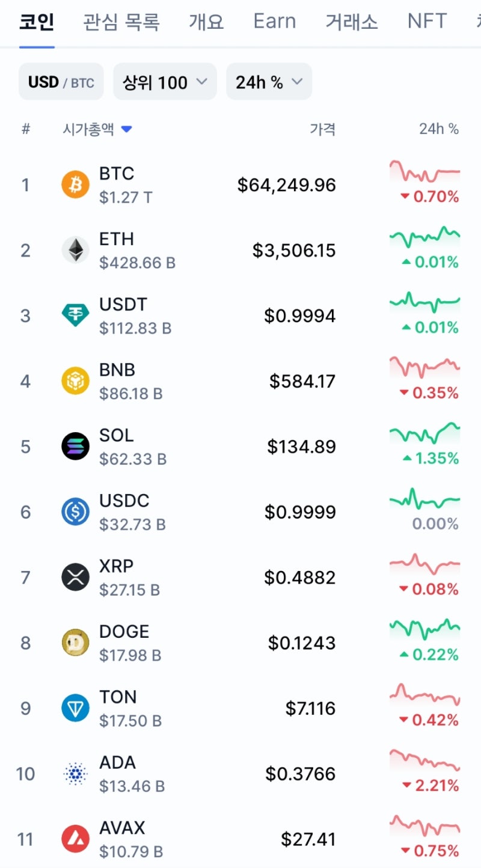Screen dimensions: 481x868
Task: Tap the Cardano ADA icon
Action: (75, 774)
